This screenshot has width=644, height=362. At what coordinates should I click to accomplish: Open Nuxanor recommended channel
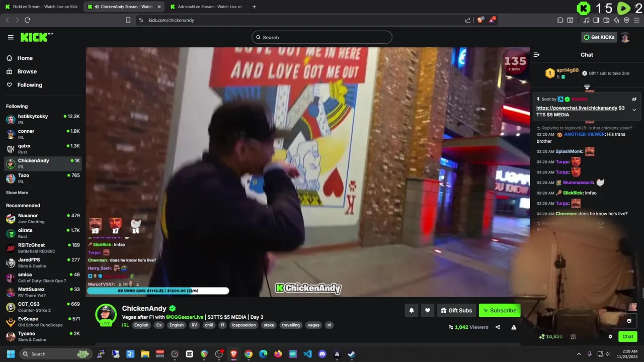pyautogui.click(x=43, y=218)
